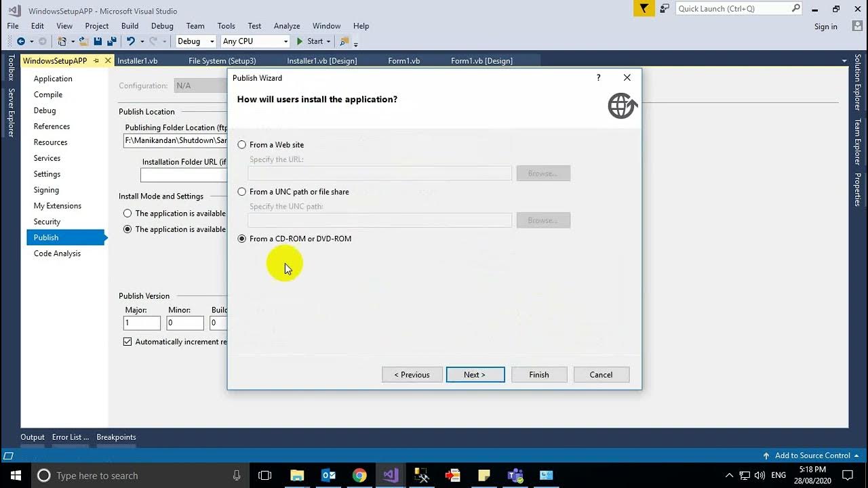The image size is (868, 488).
Task: Select the From a Web site option
Action: 242,145
